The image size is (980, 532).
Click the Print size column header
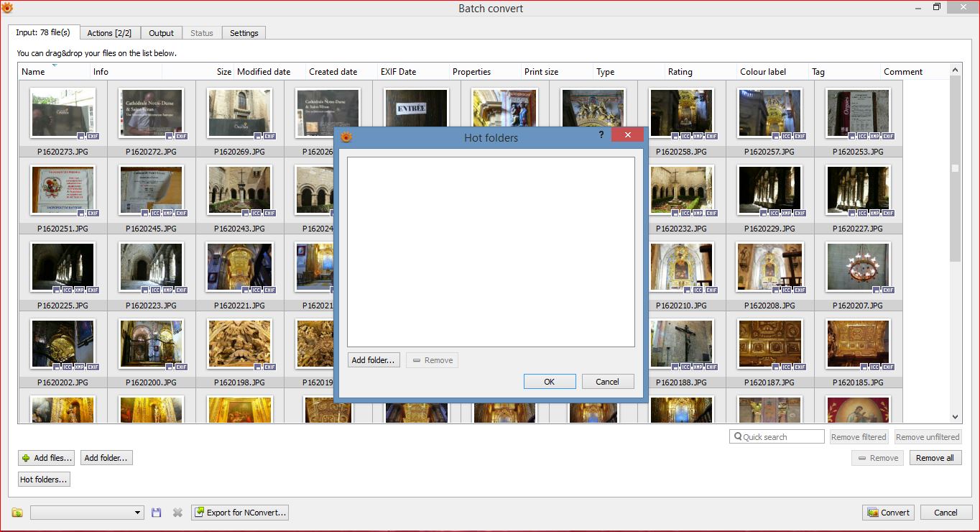point(557,72)
